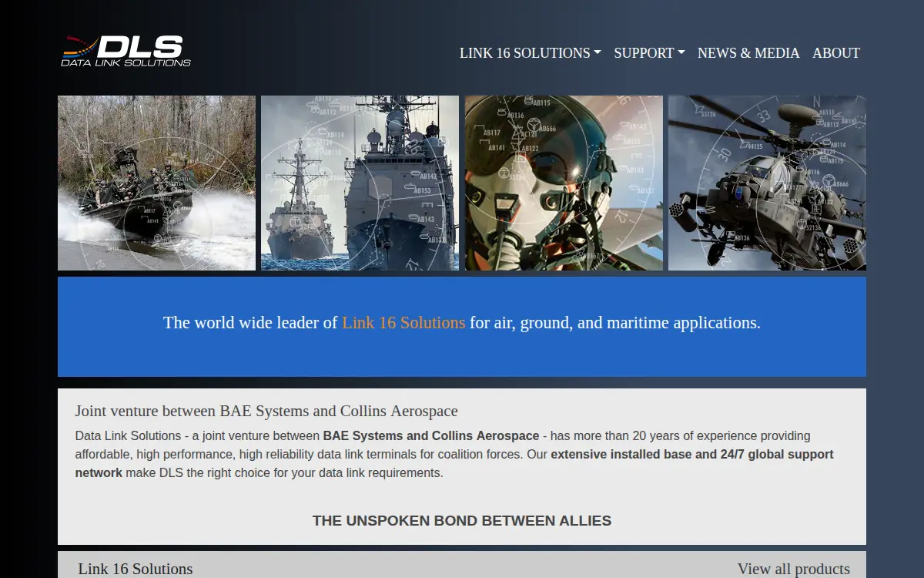
Task: Click bold text extensive installed base and 24/7
Action: click(692, 455)
